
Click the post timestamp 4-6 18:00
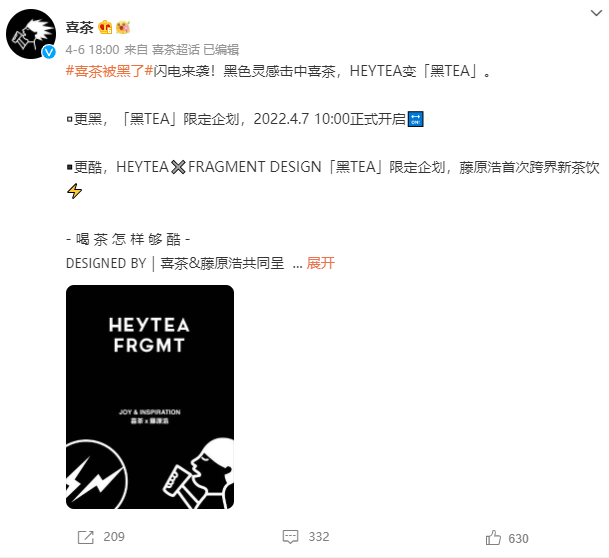click(x=92, y=50)
